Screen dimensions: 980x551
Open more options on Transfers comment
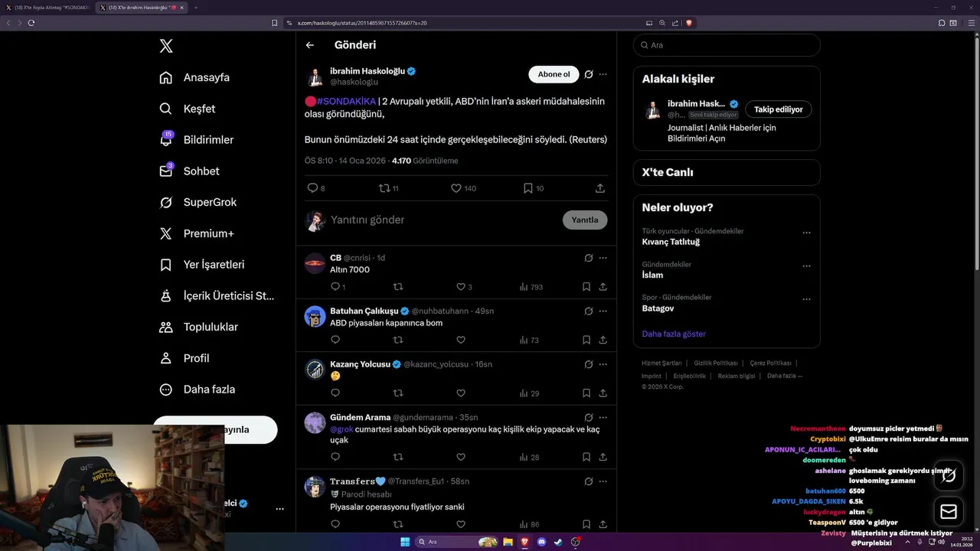(x=603, y=481)
